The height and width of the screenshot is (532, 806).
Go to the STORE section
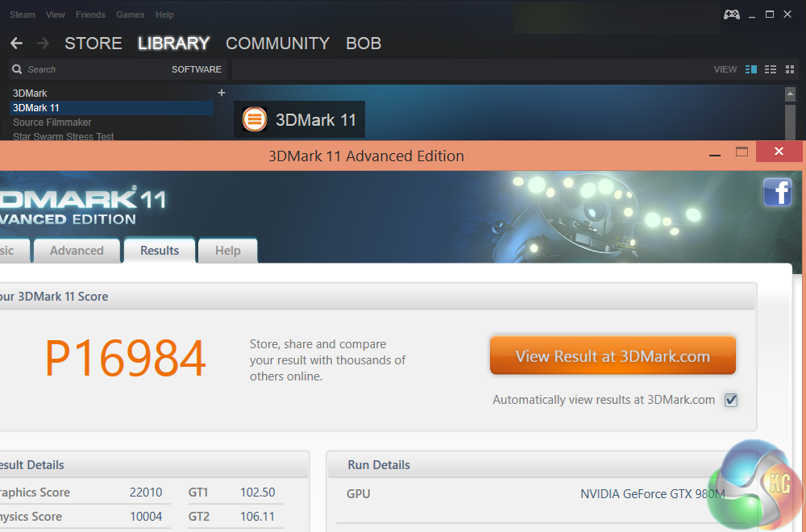pos(93,44)
